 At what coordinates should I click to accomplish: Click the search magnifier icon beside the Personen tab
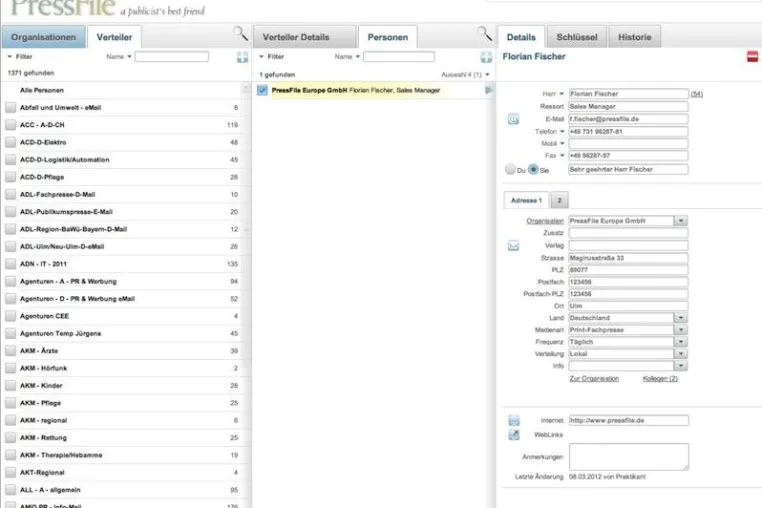484,34
